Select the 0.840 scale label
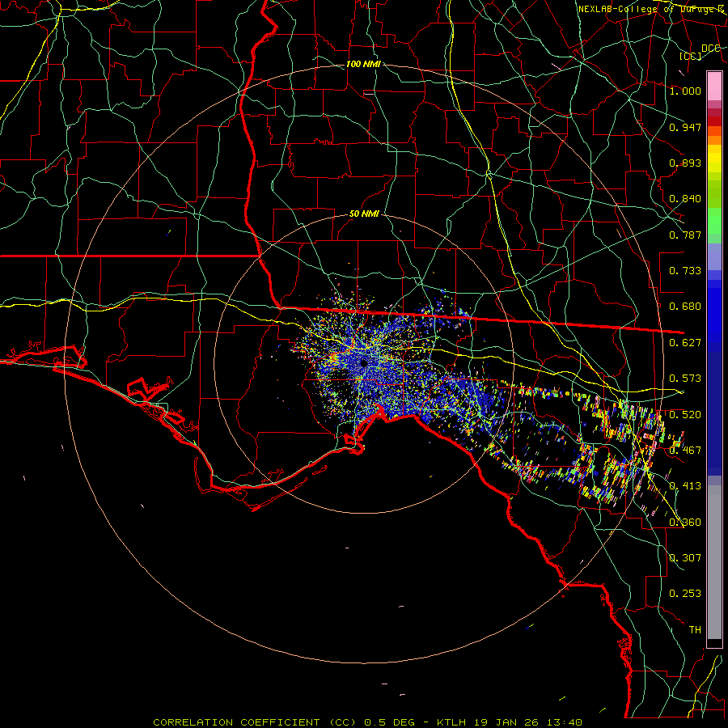This screenshot has height=728, width=728. tap(685, 199)
